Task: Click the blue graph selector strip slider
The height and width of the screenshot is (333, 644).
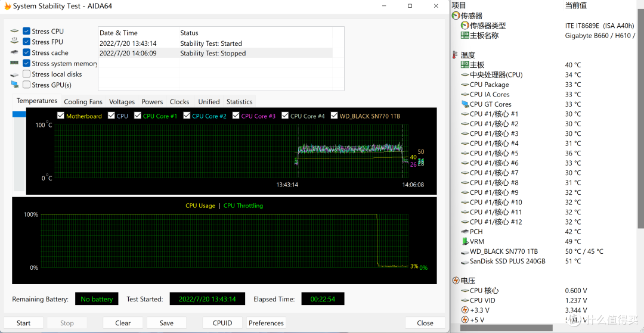Action: pyautogui.click(x=19, y=114)
